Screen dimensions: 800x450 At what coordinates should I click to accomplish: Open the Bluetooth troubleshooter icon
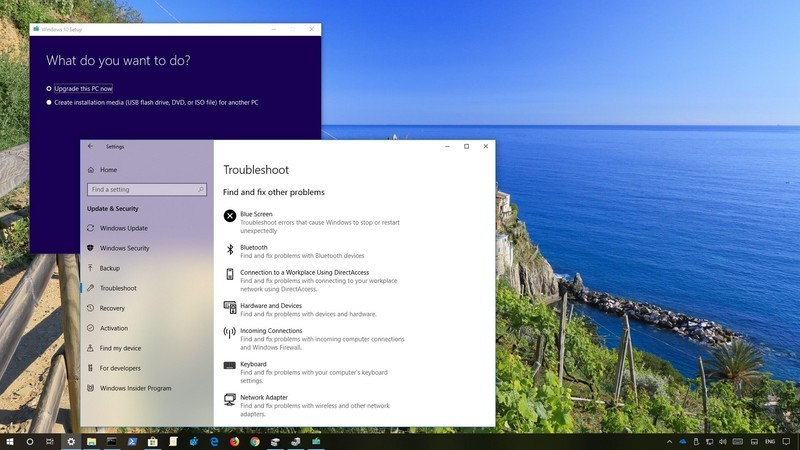pos(230,249)
